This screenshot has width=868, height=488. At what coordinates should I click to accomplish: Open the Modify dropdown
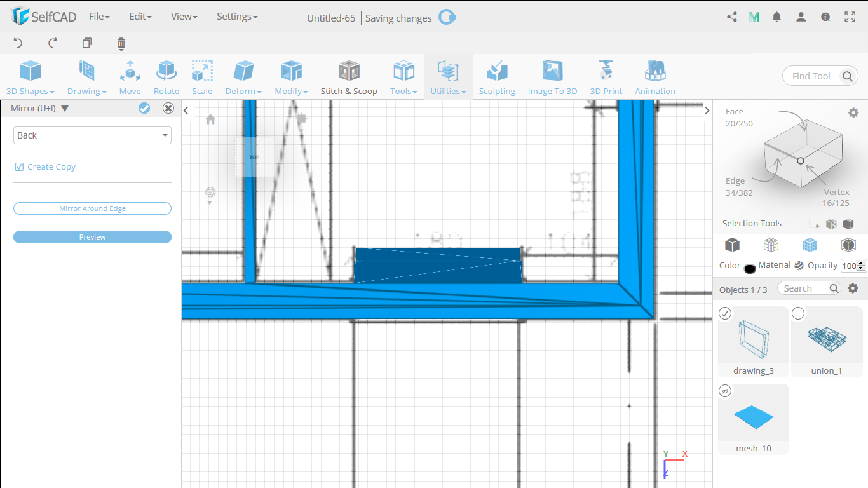(x=291, y=78)
